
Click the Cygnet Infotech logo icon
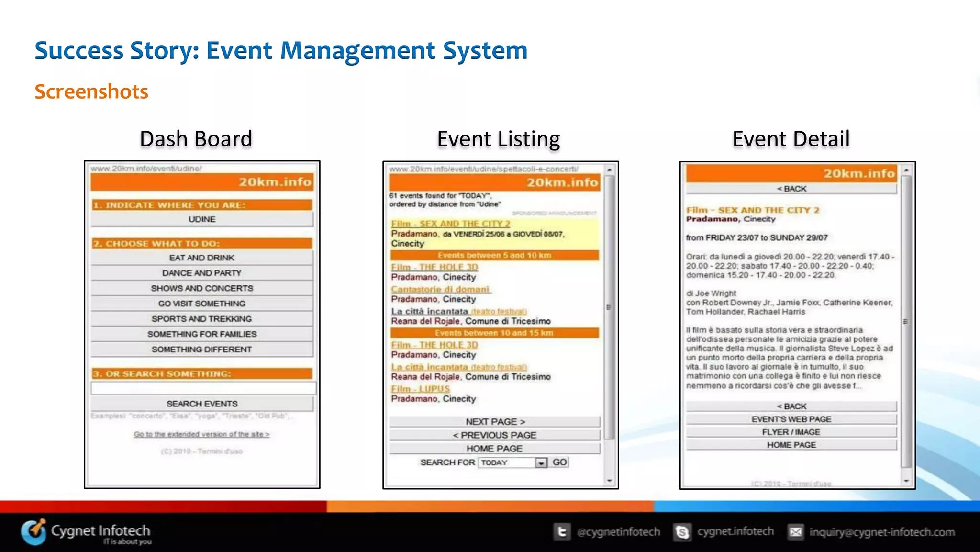33,531
